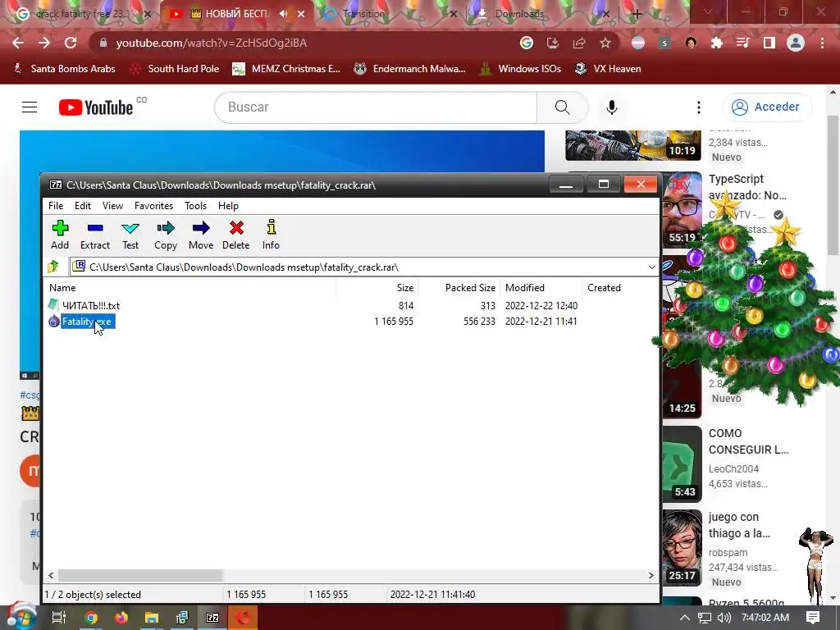Click the Test toolbar icon

(130, 235)
